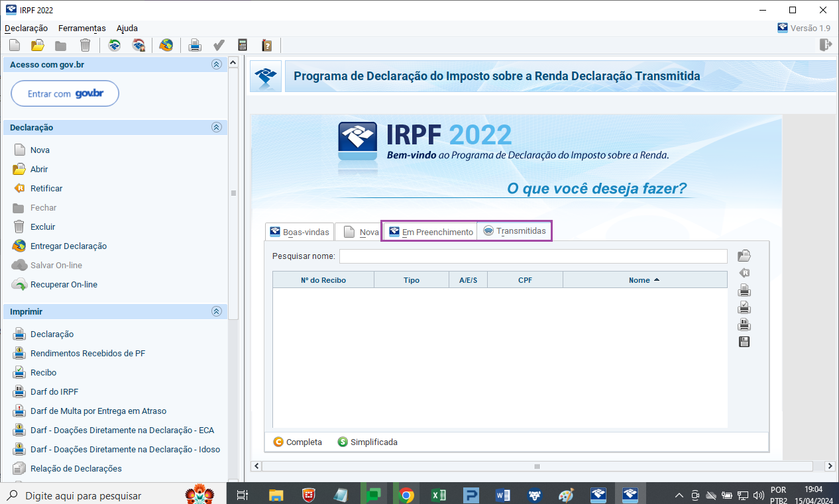Click the floppy disk save icon
839x504 pixels.
point(744,342)
